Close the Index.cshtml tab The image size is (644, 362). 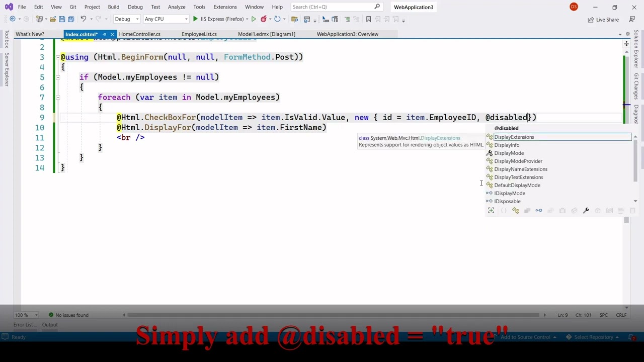point(112,34)
